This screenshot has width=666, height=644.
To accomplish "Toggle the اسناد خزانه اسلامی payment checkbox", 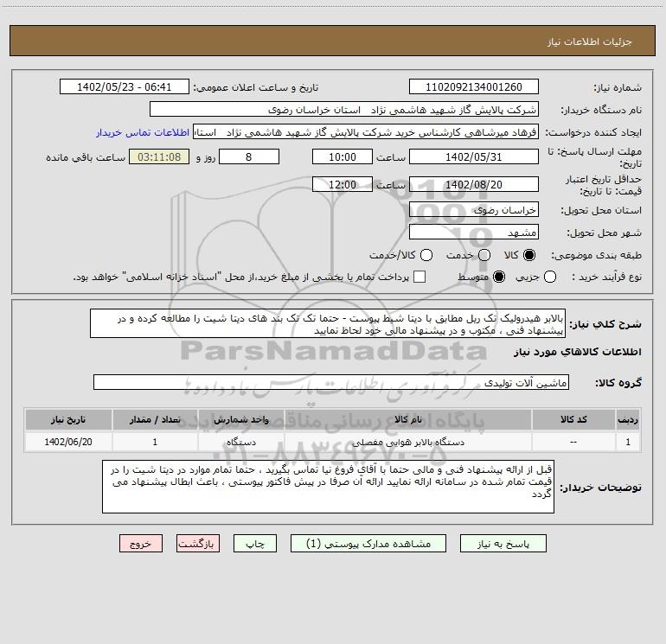I will (419, 277).
